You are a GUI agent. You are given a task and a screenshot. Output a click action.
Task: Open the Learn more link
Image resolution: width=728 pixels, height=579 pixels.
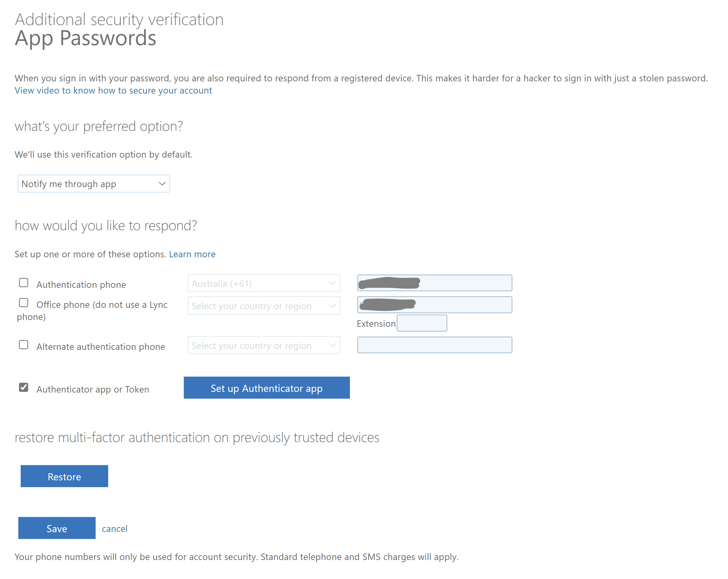point(192,254)
